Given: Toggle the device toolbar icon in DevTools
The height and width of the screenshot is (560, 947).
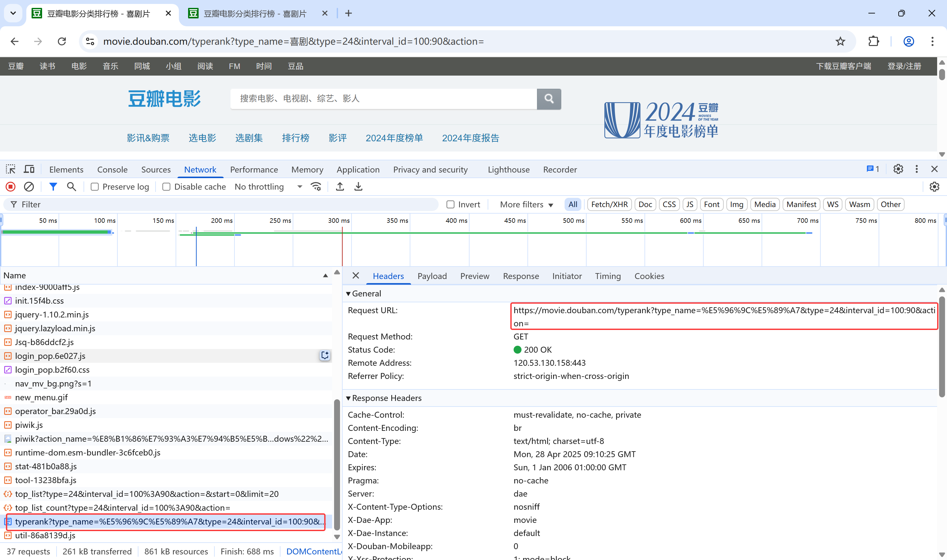Looking at the screenshot, I should point(29,170).
